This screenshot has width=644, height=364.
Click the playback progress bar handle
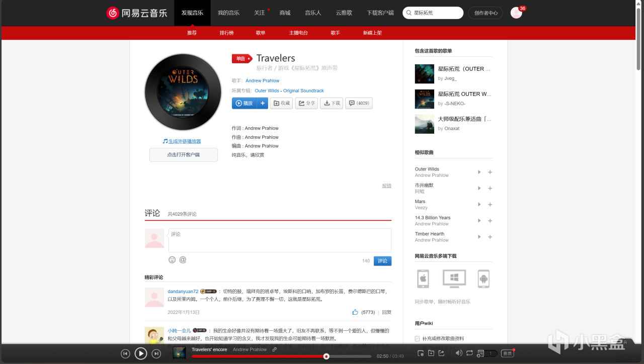pyautogui.click(x=327, y=356)
